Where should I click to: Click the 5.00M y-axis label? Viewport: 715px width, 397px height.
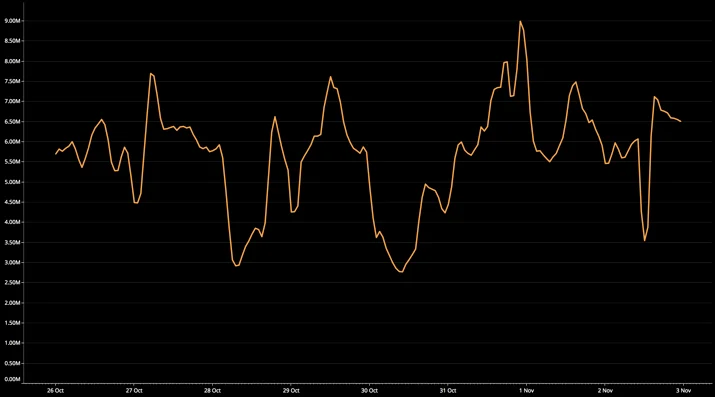12,182
